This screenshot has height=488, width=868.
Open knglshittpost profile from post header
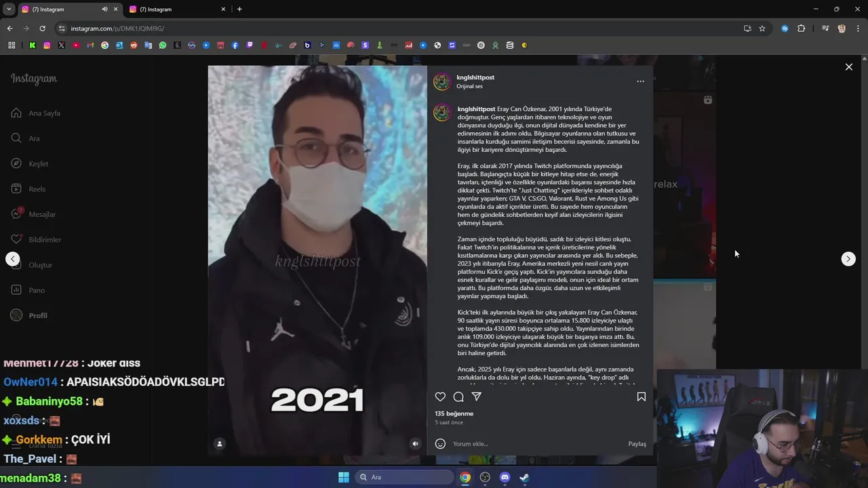click(x=475, y=78)
